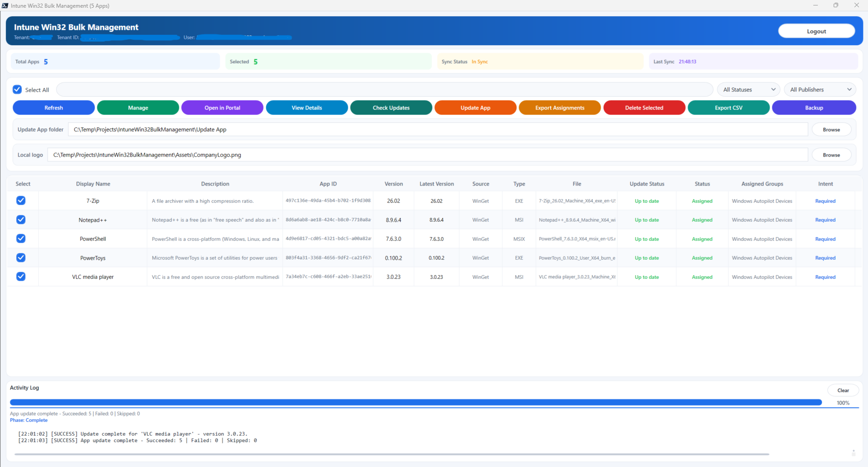868x467 pixels.
Task: Click the Backup button
Action: pos(814,108)
